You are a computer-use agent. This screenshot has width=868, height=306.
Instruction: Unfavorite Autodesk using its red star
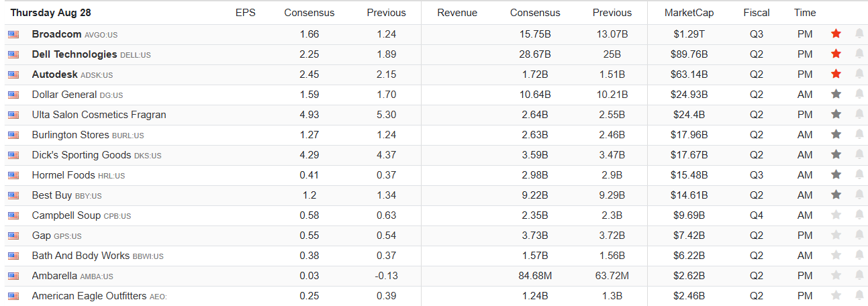pyautogui.click(x=836, y=74)
